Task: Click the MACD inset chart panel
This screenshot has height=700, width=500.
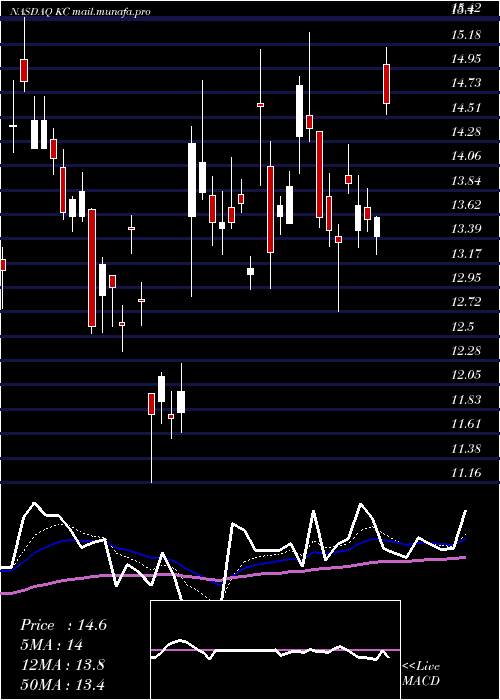Action: click(275, 650)
